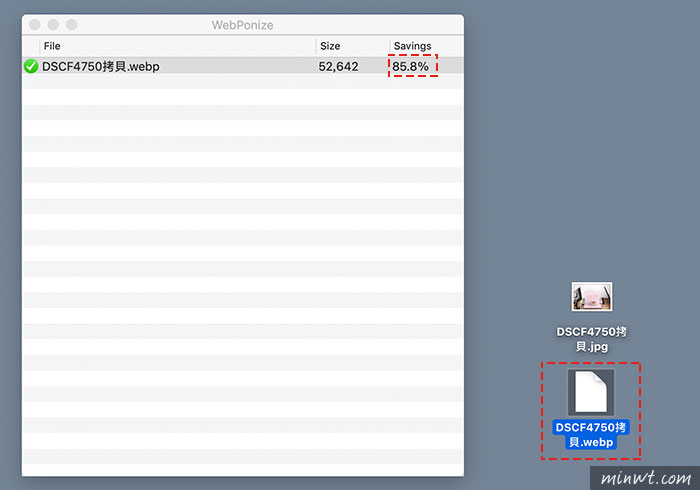This screenshot has height=490, width=700.
Task: Click the WebPonize title bar text
Action: click(x=242, y=24)
